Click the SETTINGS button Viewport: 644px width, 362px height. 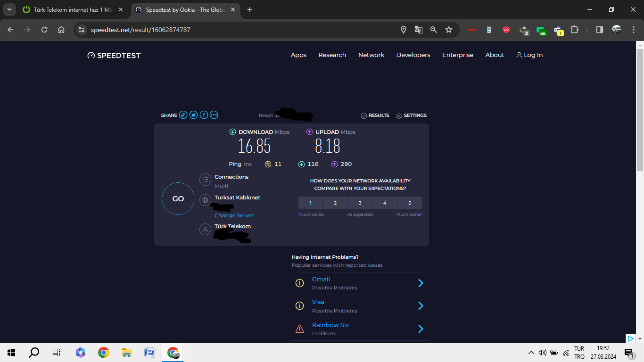(x=411, y=115)
